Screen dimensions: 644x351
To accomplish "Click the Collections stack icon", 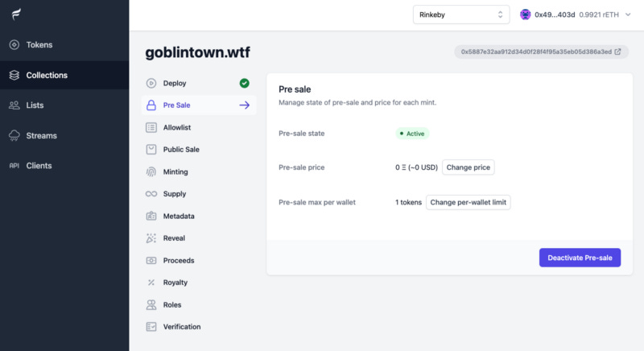I will click(x=14, y=75).
